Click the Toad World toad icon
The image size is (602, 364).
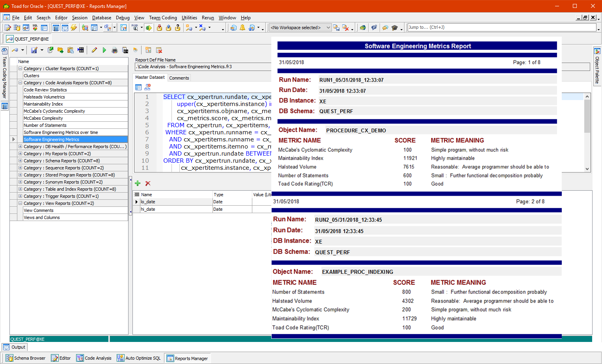(363, 28)
